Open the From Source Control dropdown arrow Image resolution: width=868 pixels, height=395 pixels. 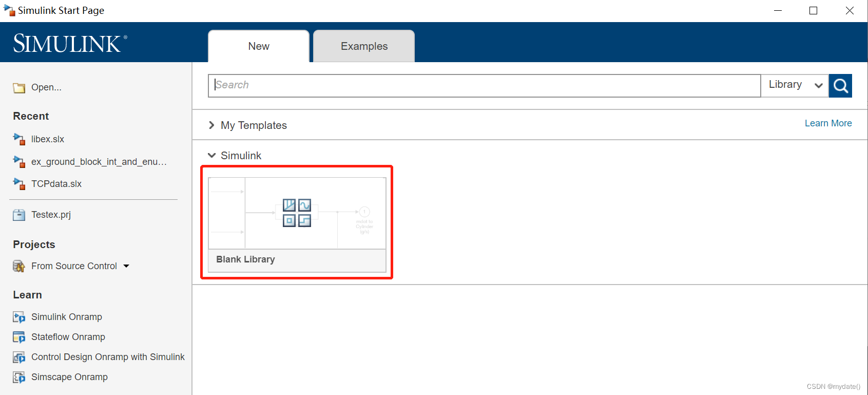click(x=126, y=266)
